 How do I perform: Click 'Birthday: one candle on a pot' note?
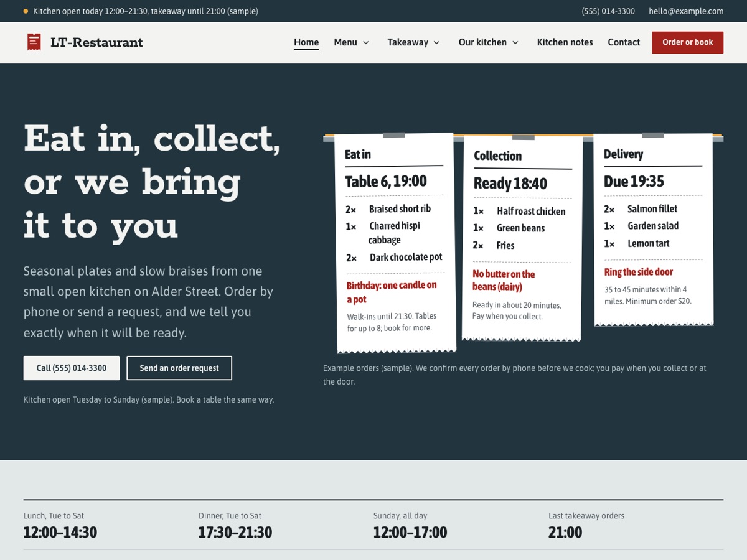[392, 292]
